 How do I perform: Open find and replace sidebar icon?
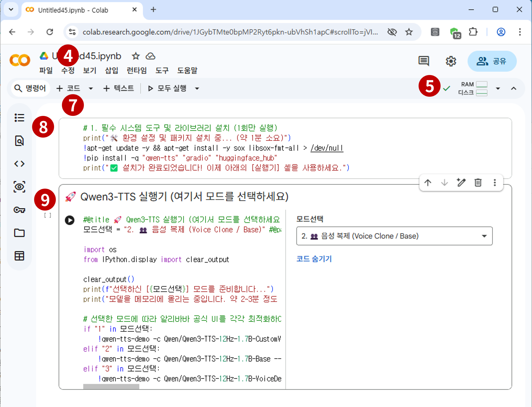pos(19,141)
